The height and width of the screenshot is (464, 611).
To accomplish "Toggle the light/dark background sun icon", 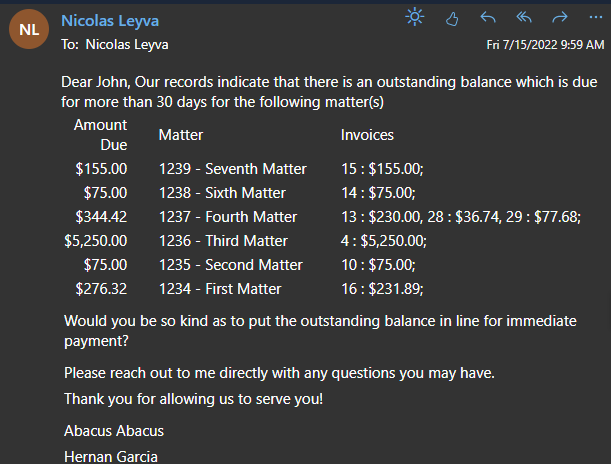I will 415,17.
